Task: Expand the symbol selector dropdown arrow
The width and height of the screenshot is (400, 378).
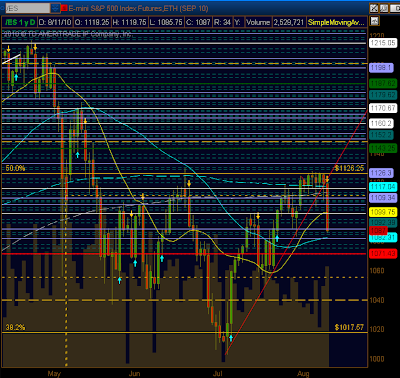Action: point(55,8)
